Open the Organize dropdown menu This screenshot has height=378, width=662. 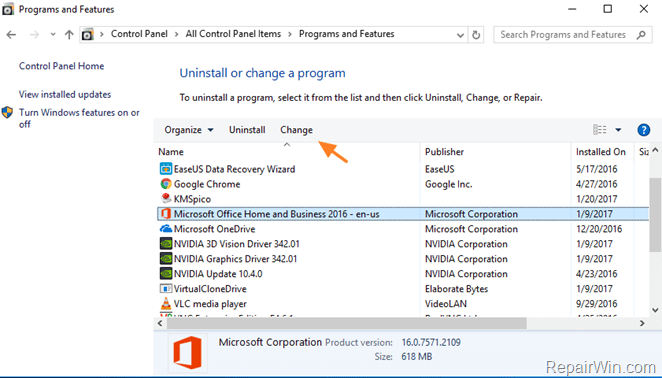189,130
